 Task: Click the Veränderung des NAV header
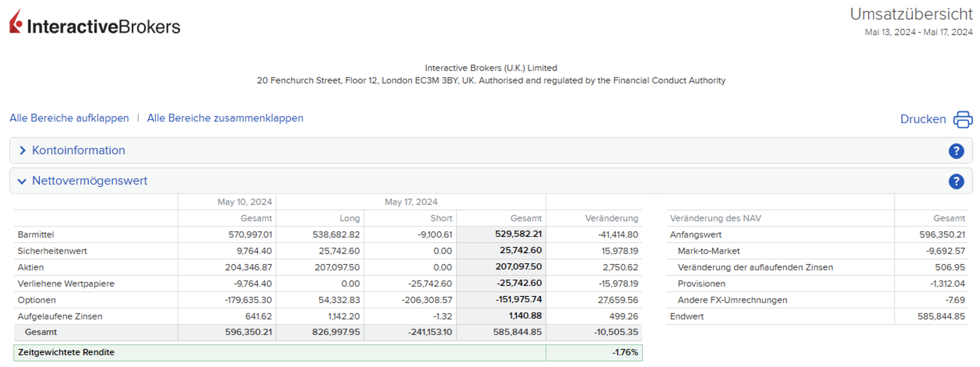(x=715, y=218)
